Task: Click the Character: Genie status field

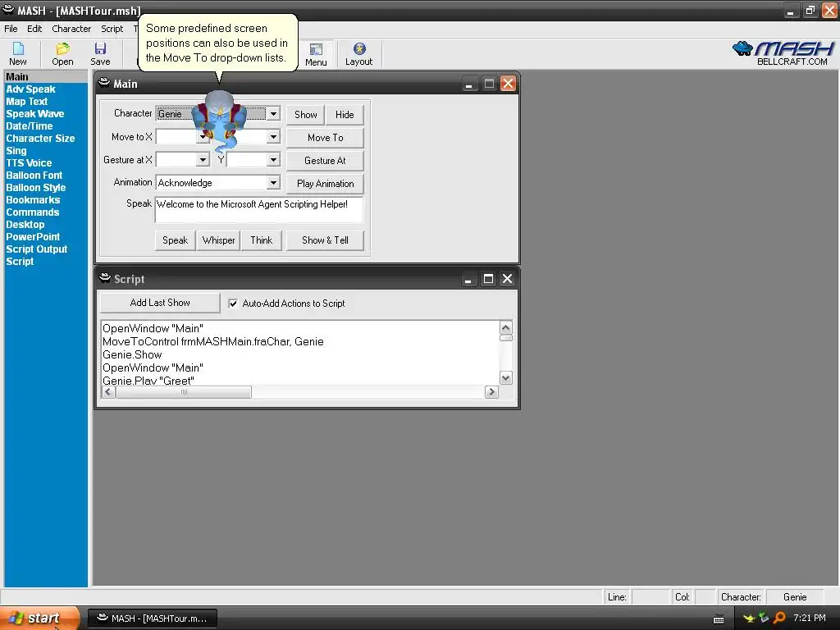Action: pyautogui.click(x=795, y=597)
